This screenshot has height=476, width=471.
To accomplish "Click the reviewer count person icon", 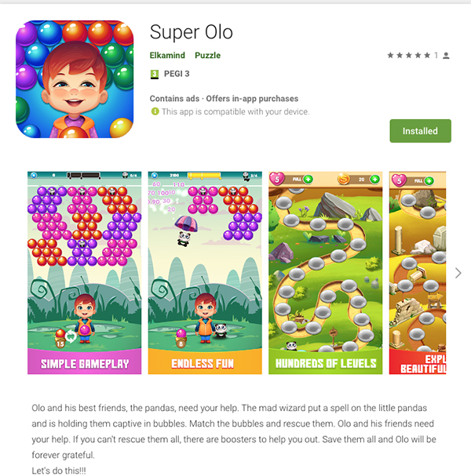I will point(446,56).
